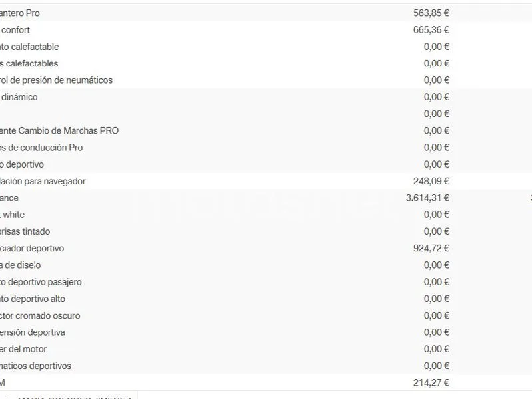Click the row labeled confort
Viewport: 532px width, 399px height.
pos(266,29)
